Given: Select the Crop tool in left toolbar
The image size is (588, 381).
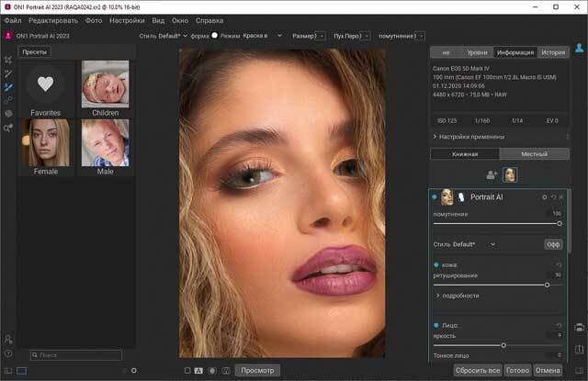Looking at the screenshot, I should pyautogui.click(x=8, y=60).
